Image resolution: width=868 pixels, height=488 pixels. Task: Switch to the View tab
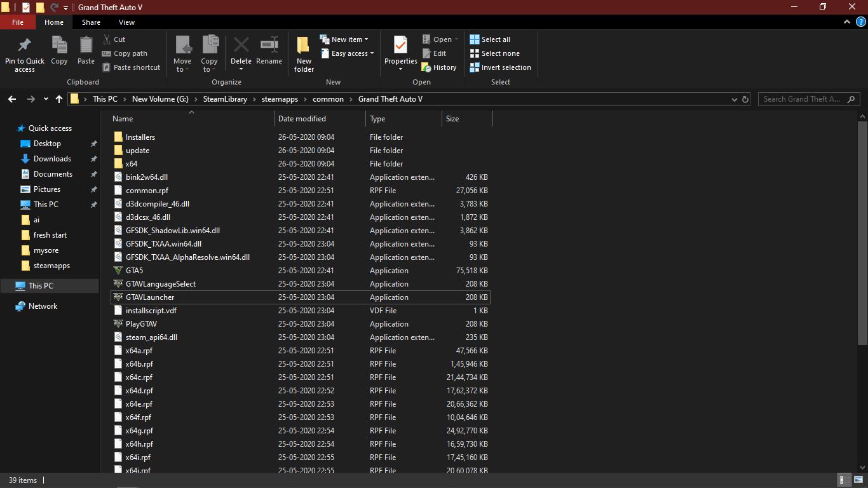click(x=126, y=22)
